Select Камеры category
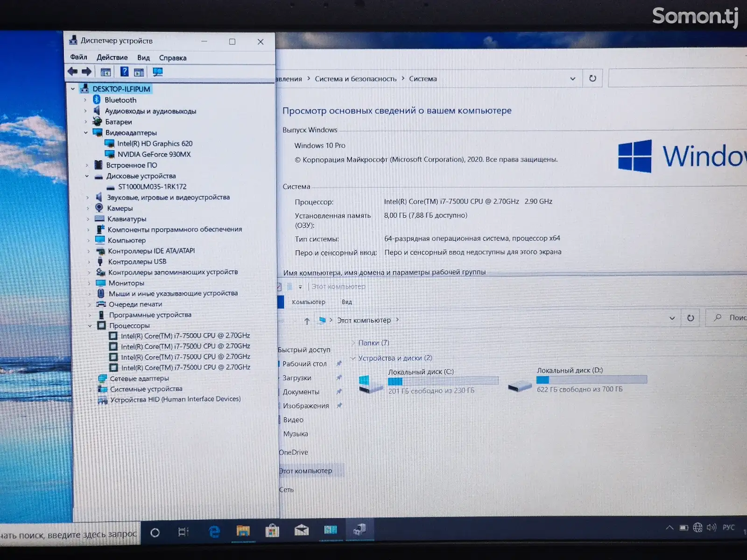 coord(120,208)
